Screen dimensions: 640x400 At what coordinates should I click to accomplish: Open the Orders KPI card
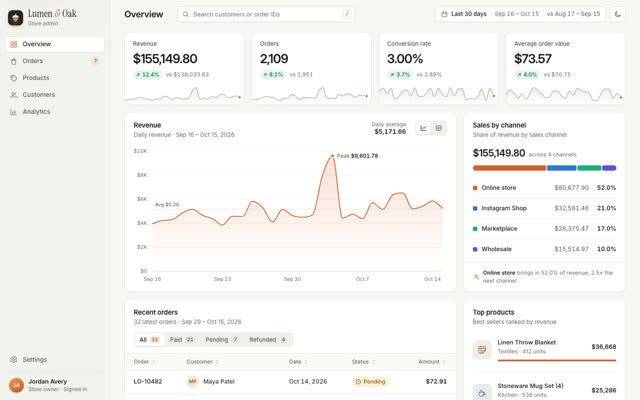tap(311, 69)
